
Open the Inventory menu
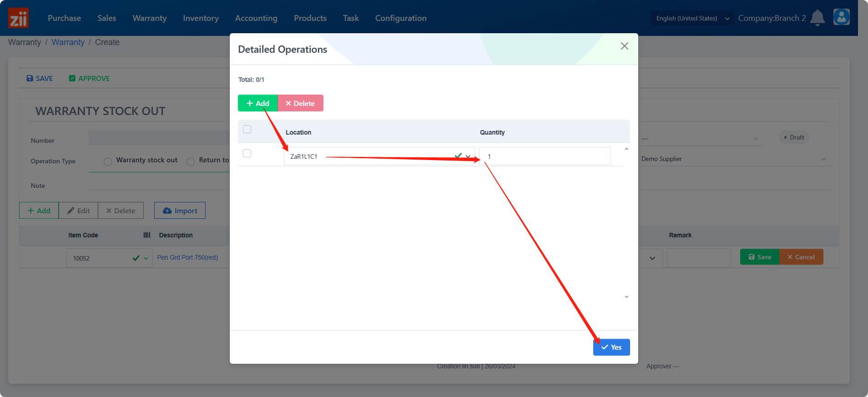click(201, 18)
